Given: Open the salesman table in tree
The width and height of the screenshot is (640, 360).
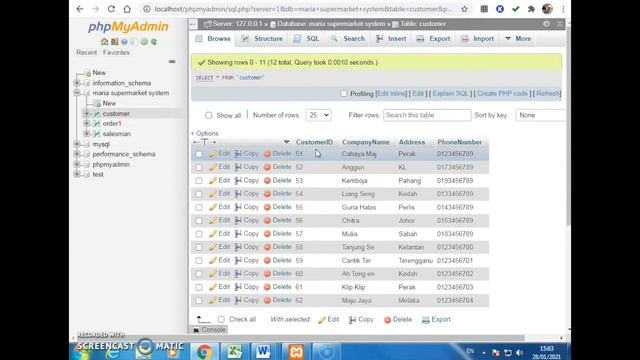Looking at the screenshot, I should (x=117, y=134).
